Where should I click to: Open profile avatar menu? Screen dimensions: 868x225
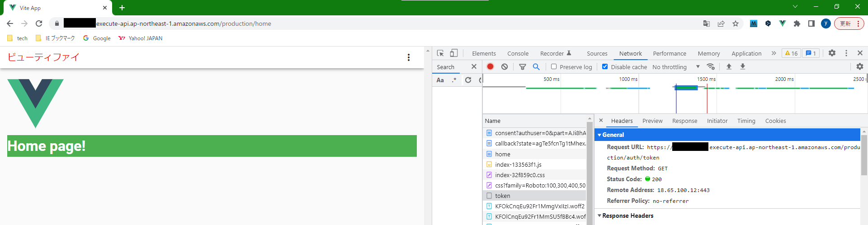coord(826,23)
